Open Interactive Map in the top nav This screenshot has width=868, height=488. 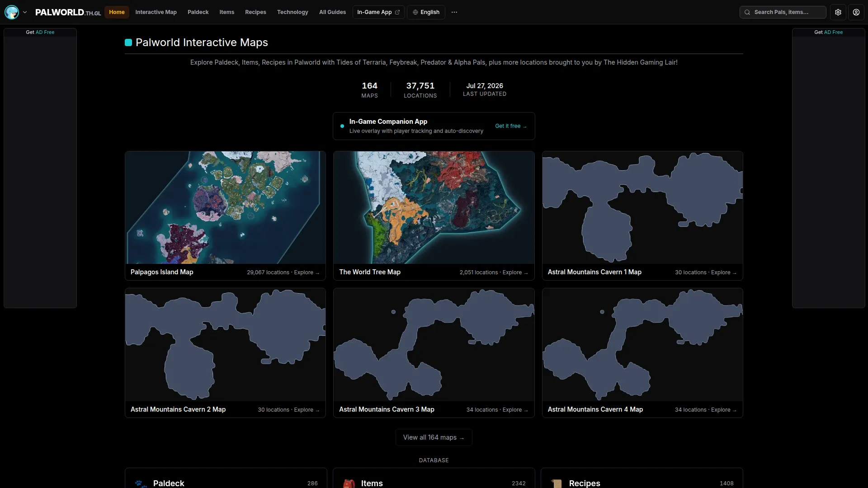click(156, 12)
